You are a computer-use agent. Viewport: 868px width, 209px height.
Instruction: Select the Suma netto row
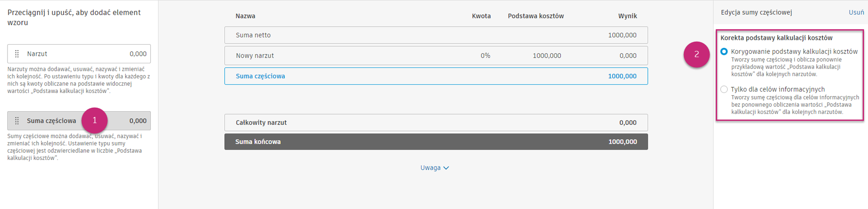(436, 35)
